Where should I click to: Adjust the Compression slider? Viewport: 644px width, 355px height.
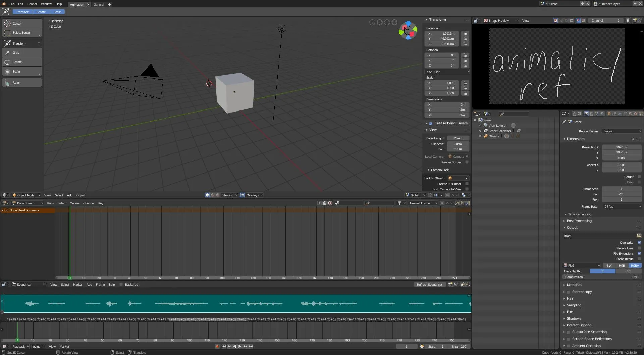tap(602, 277)
